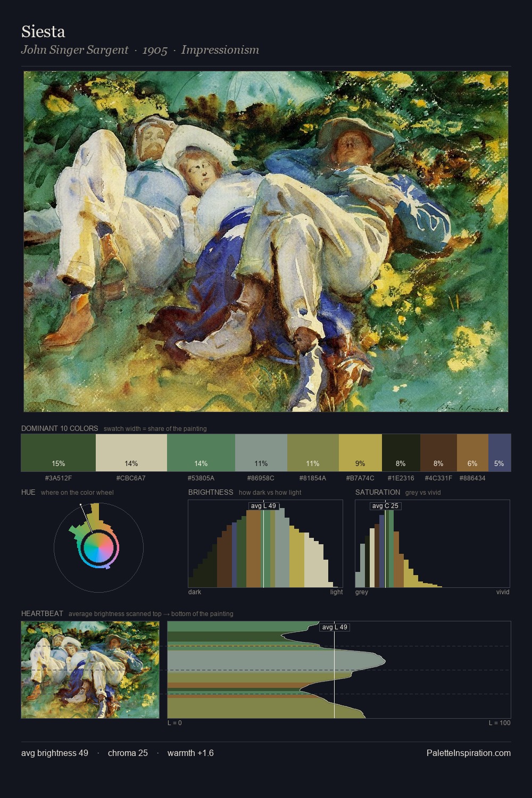Select the cream #CBC6A7 14% swatch
This screenshot has width=532, height=798.
131,453
